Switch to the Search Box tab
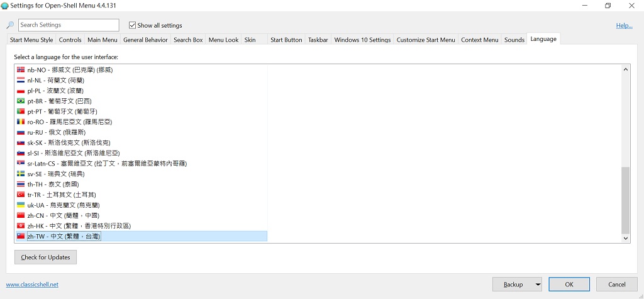This screenshot has width=644, height=299. [x=188, y=40]
